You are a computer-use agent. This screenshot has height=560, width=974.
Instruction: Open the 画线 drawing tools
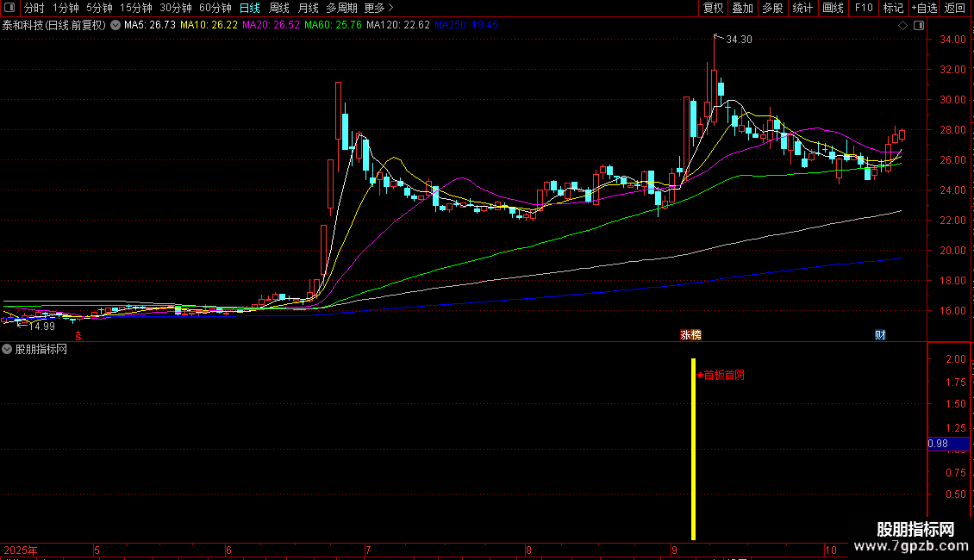(833, 8)
